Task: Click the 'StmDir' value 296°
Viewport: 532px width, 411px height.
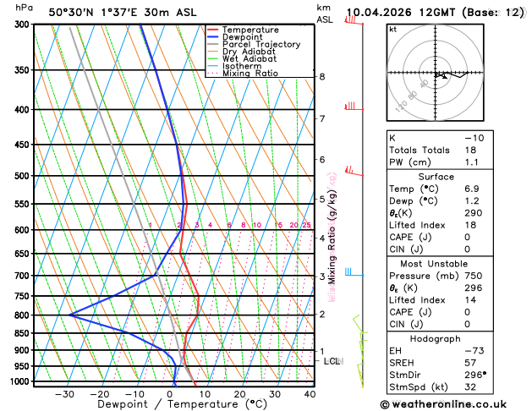Action: pyautogui.click(x=475, y=375)
